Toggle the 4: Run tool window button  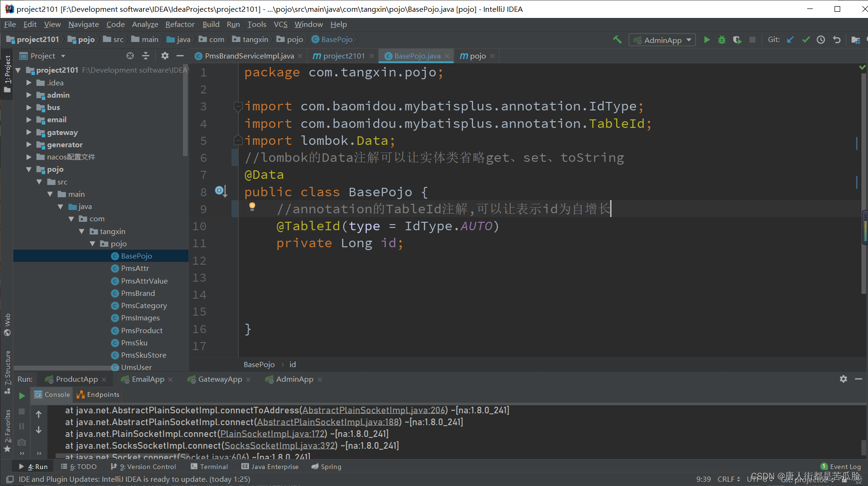[x=33, y=467]
